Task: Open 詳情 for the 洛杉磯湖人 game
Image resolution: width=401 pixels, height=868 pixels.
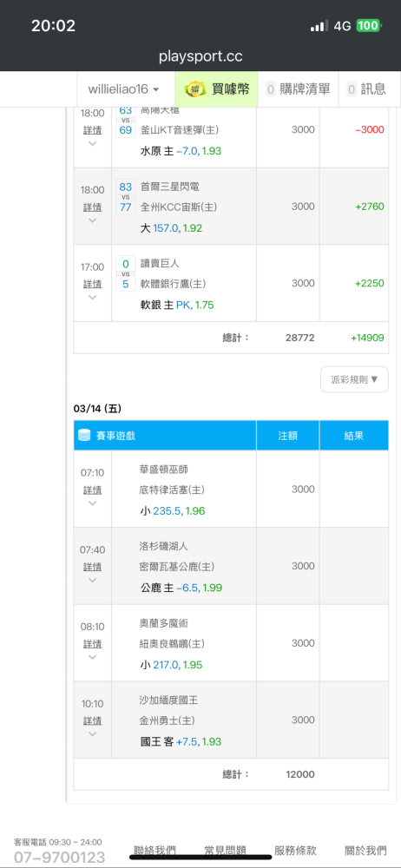Action: (x=93, y=567)
